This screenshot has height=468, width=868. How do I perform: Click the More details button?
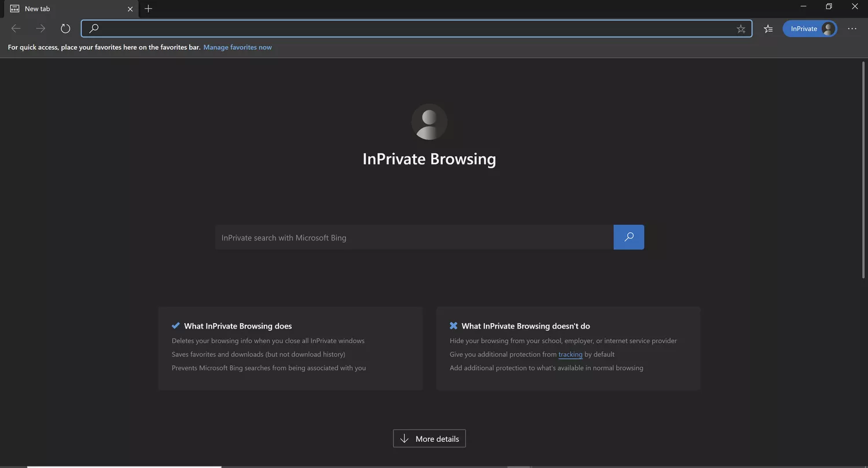point(429,438)
